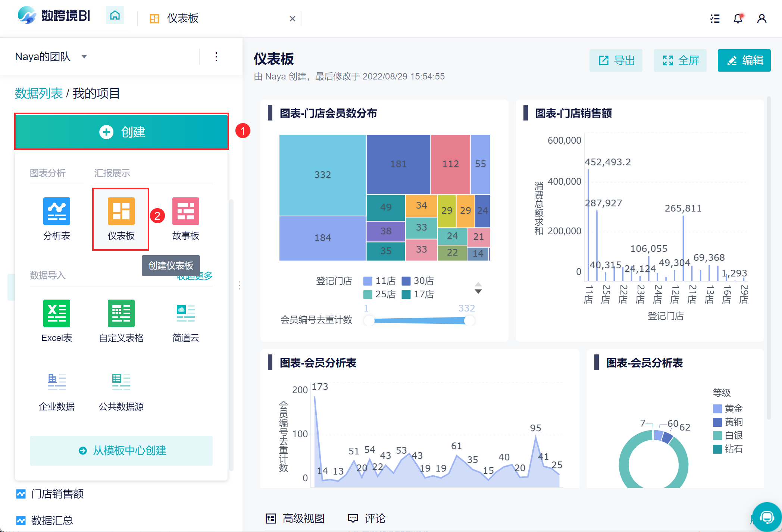Click the home icon in top bar
Image resolution: width=782 pixels, height=532 pixels.
(x=115, y=15)
